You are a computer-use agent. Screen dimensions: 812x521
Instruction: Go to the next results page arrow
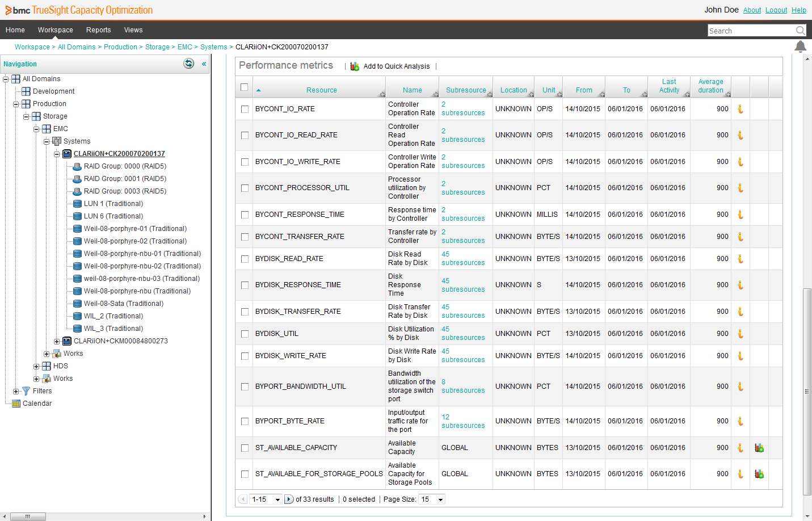(x=289, y=499)
